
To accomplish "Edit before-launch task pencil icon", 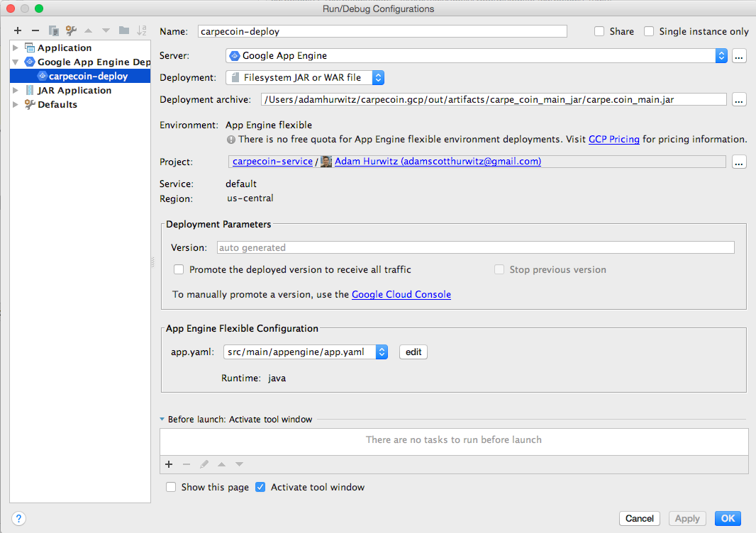I will 204,464.
